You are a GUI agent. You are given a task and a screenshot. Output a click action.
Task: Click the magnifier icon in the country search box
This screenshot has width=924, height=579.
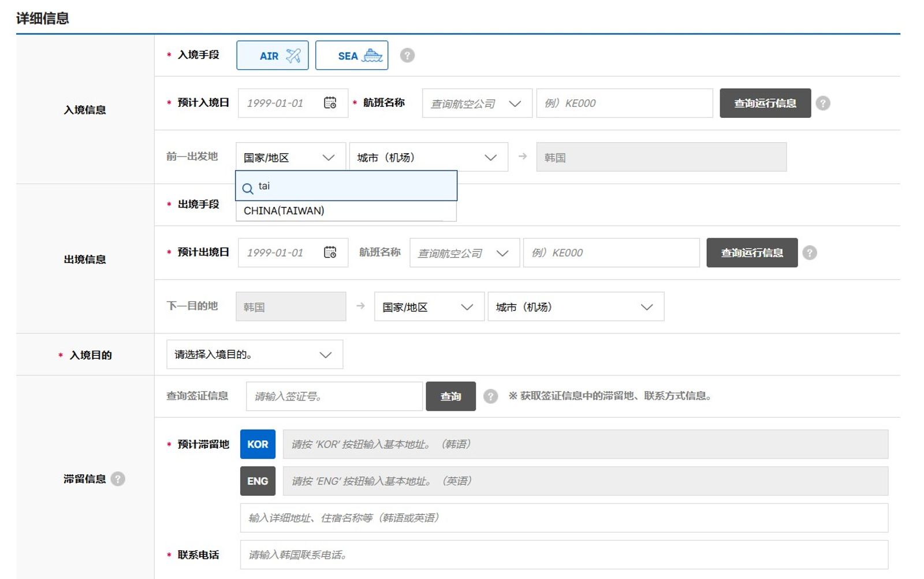pyautogui.click(x=248, y=188)
